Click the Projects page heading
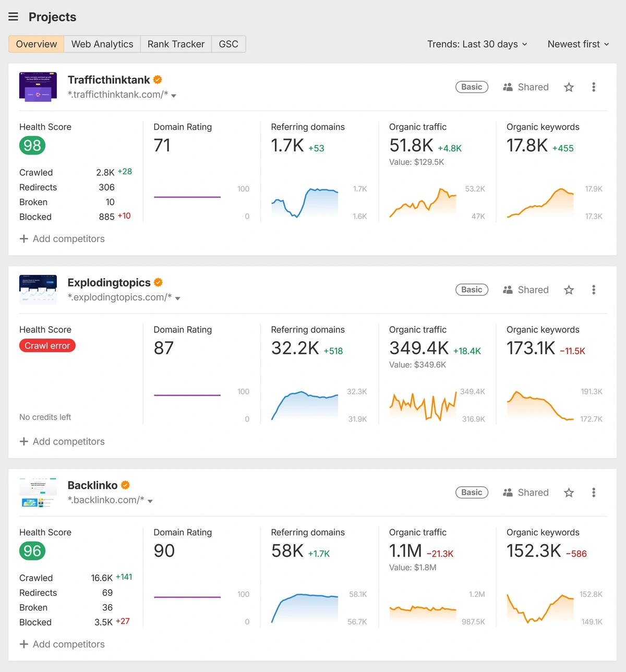The width and height of the screenshot is (626, 672). coord(52,17)
